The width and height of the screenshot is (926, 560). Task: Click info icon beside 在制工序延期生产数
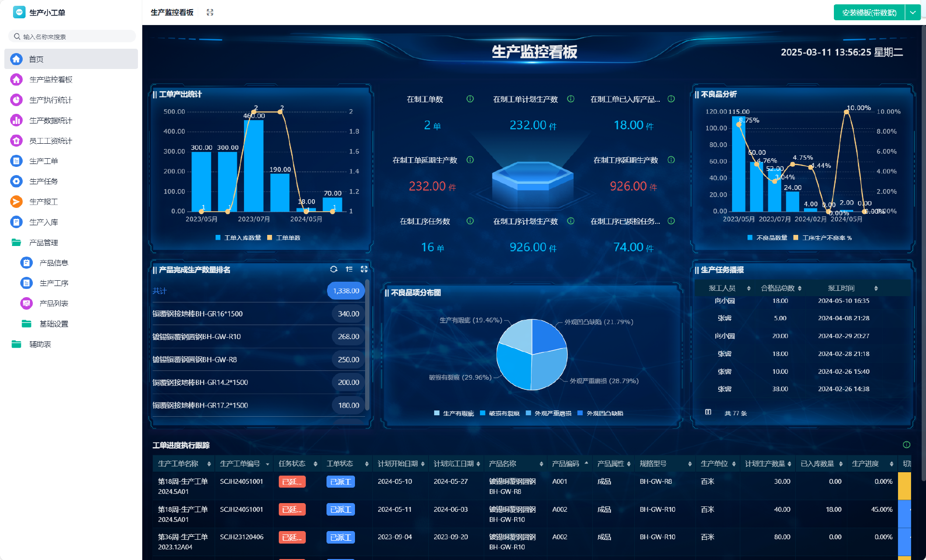671,160
